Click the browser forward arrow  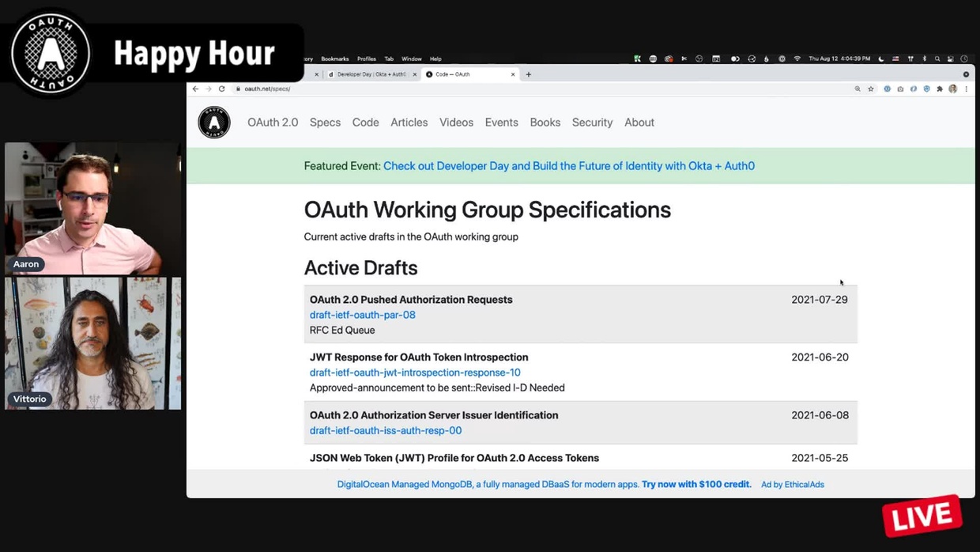click(209, 89)
